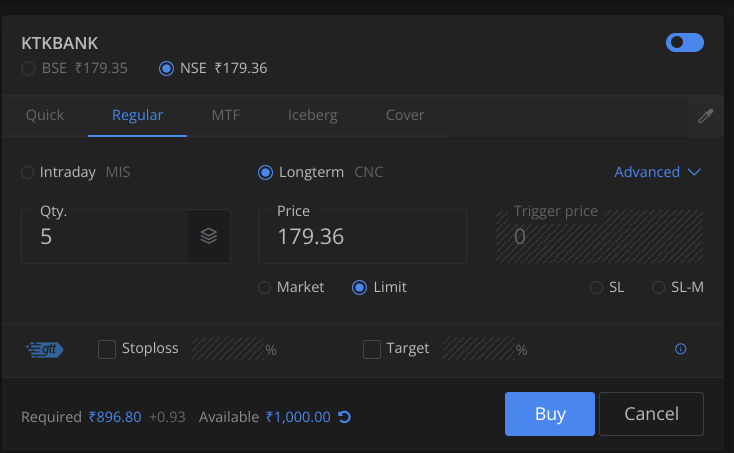Choose Market order type
The image size is (734, 453).
[265, 288]
